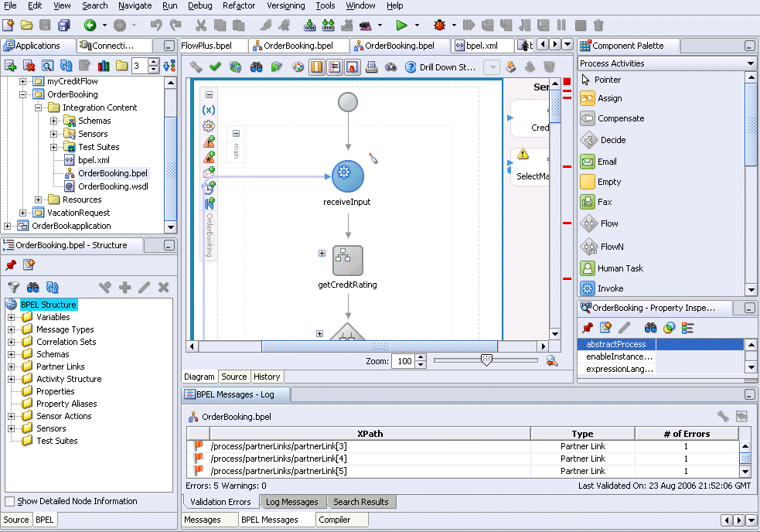Click the green Back navigation arrow

[90, 26]
